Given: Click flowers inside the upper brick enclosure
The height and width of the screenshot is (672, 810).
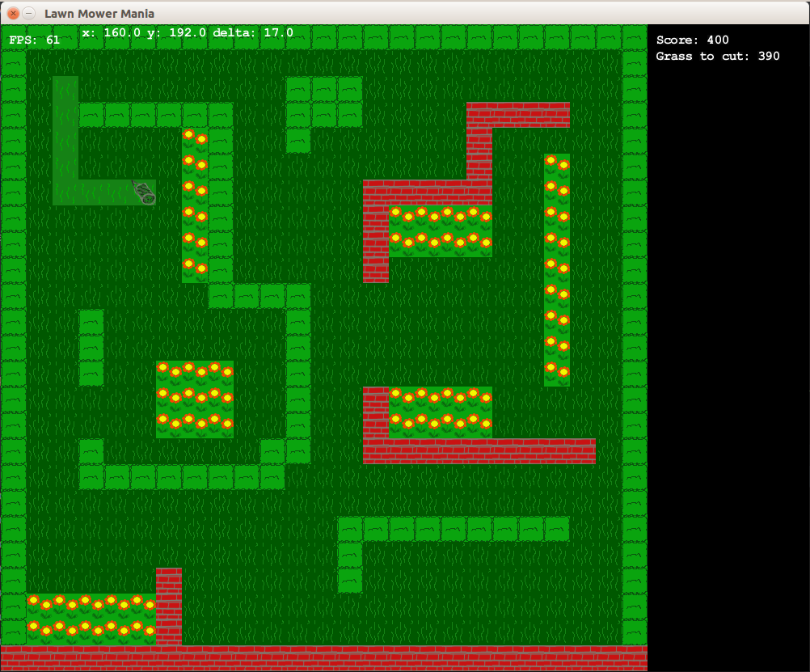Looking at the screenshot, I should 441,230.
